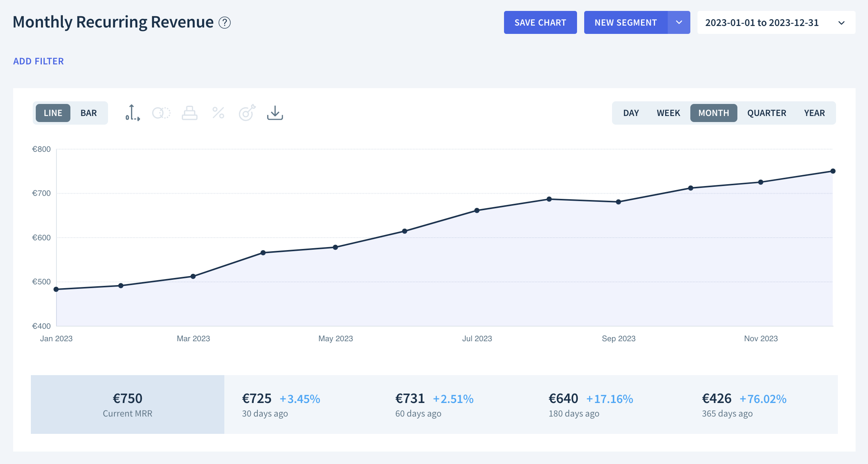
Task: Toggle the percentage view icon
Action: pyautogui.click(x=218, y=113)
